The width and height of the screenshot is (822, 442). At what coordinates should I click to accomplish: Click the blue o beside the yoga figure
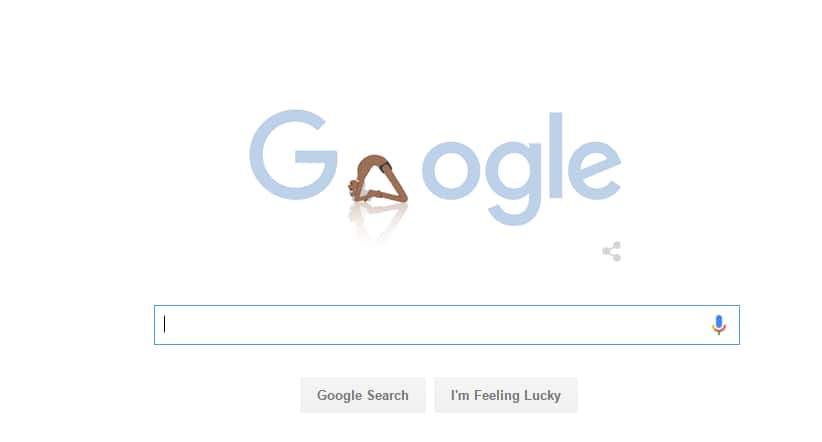(451, 170)
